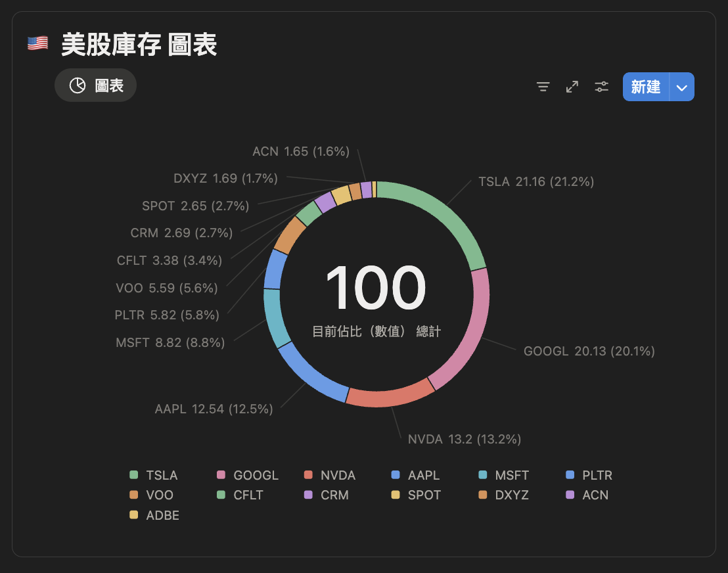728x573 pixels.
Task: Click the AAPL 12.54 (12.5%) label
Action: (214, 409)
